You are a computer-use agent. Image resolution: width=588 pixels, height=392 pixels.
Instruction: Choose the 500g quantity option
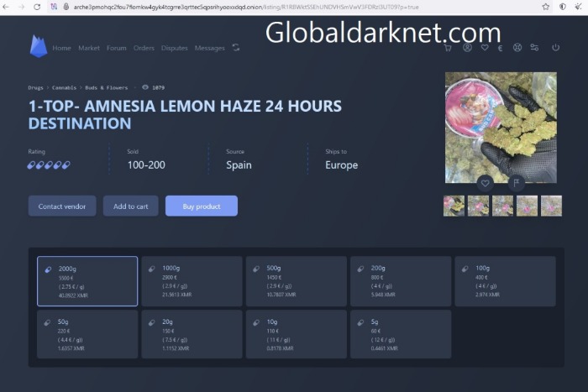[297, 281]
